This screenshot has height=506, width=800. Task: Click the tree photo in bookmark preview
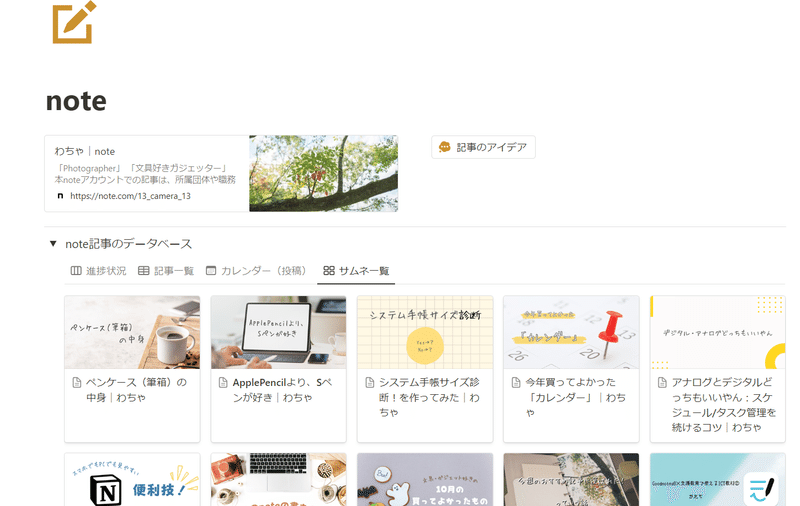click(323, 173)
